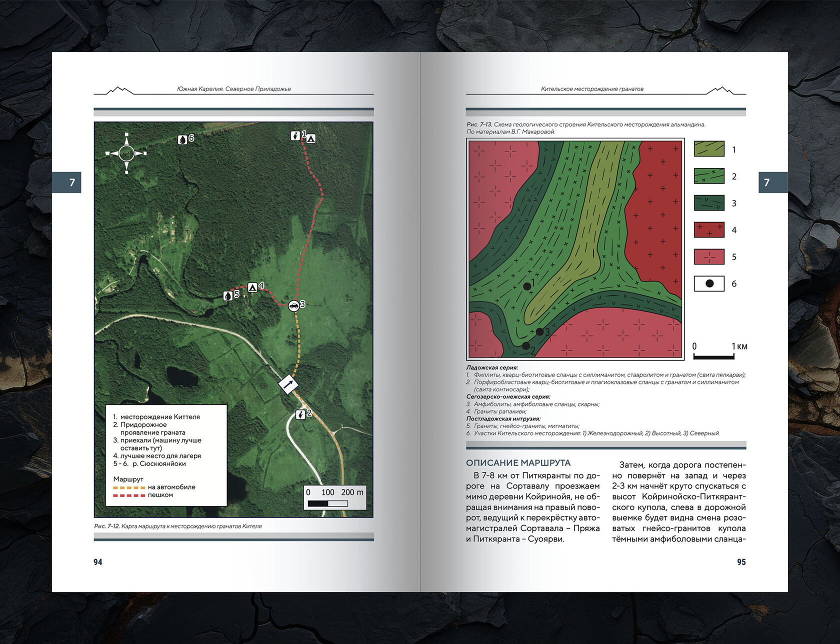Click the bold line "Постладожская интрузия:"
Screen dimensions: 840x644
[503, 418]
